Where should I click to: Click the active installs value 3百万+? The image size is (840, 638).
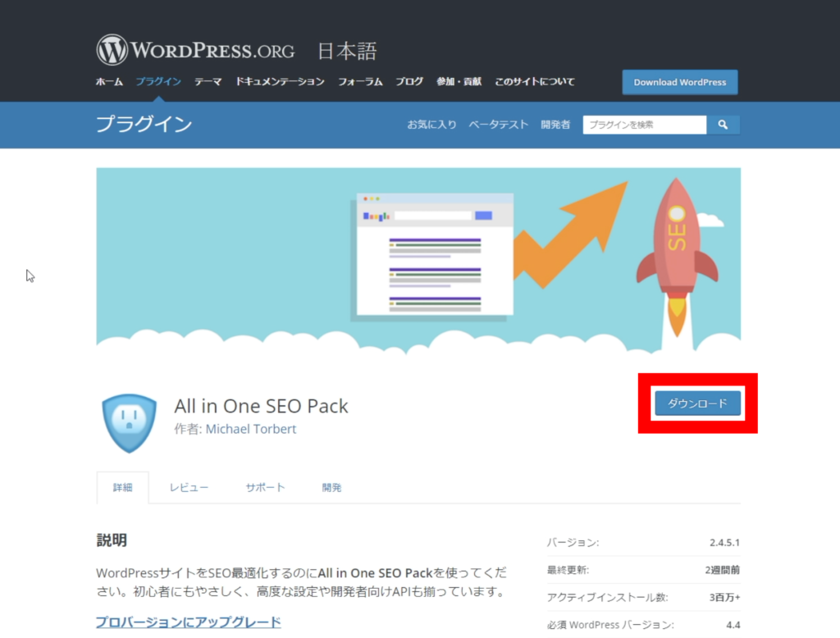coord(724,597)
